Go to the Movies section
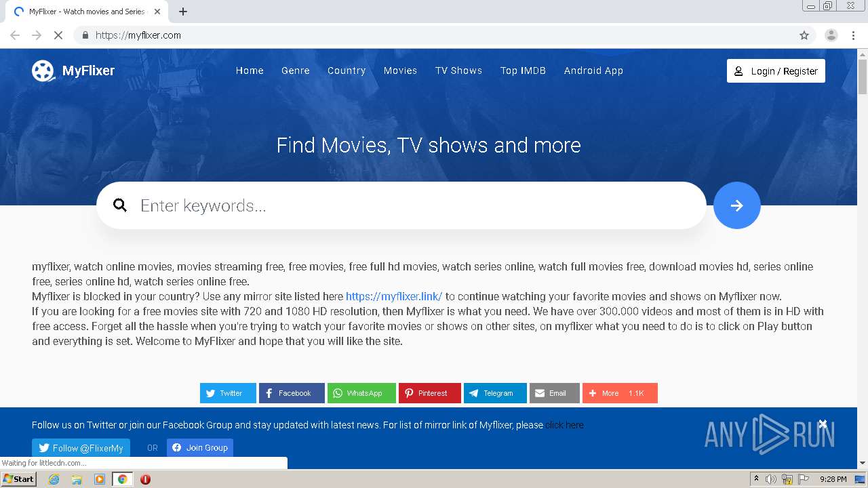868x488 pixels. (400, 70)
